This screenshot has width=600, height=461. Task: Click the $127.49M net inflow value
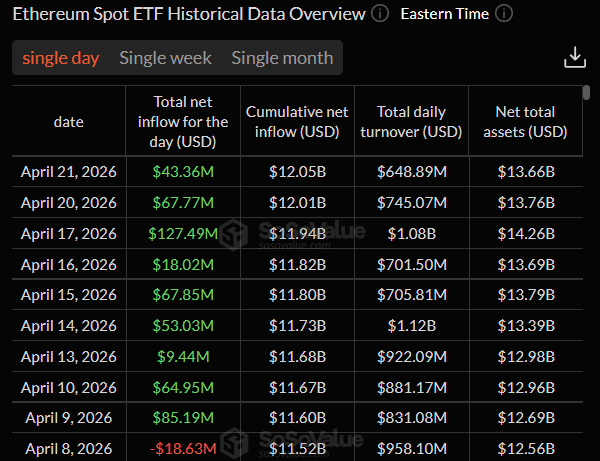point(183,233)
